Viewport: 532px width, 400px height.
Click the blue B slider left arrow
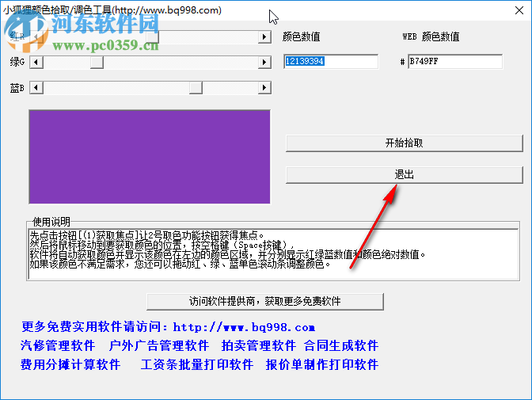(36, 88)
